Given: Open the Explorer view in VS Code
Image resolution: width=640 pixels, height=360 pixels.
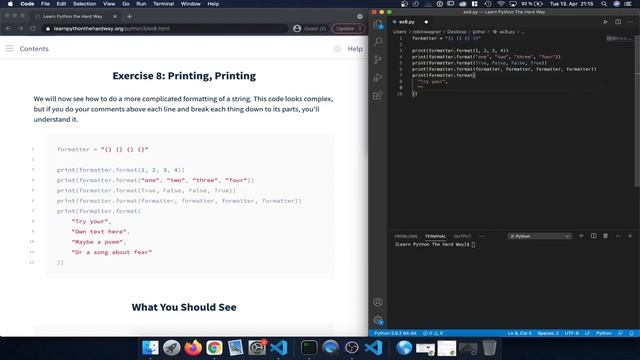Looking at the screenshot, I should [378, 24].
